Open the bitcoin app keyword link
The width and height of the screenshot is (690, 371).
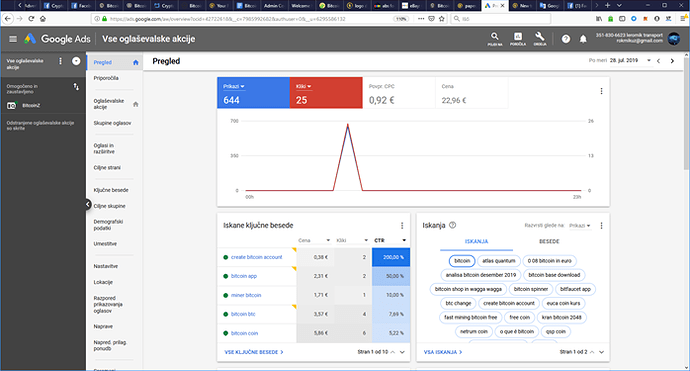244,276
